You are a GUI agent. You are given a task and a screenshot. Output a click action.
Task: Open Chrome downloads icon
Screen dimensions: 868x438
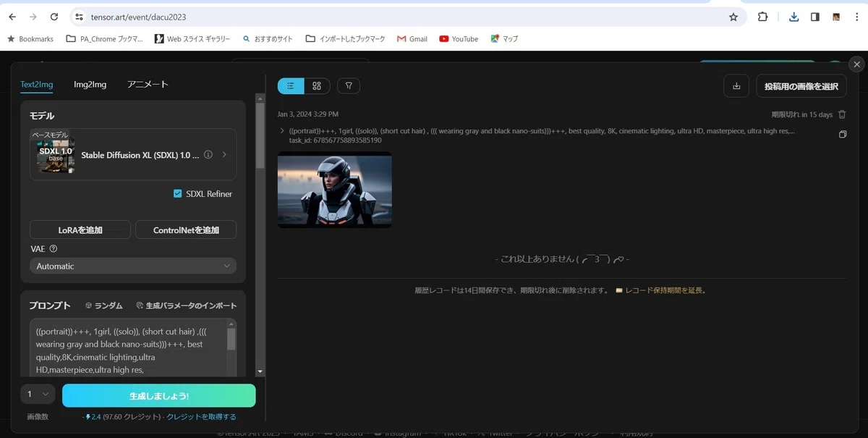pos(793,17)
